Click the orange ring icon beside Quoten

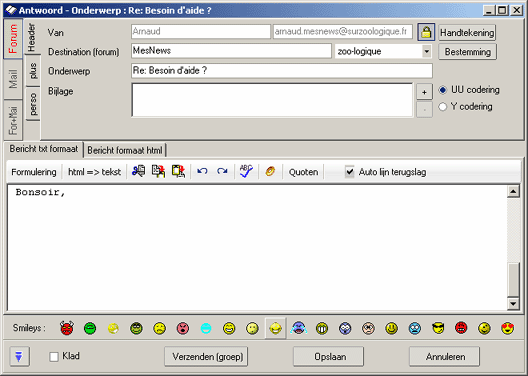pos(270,171)
